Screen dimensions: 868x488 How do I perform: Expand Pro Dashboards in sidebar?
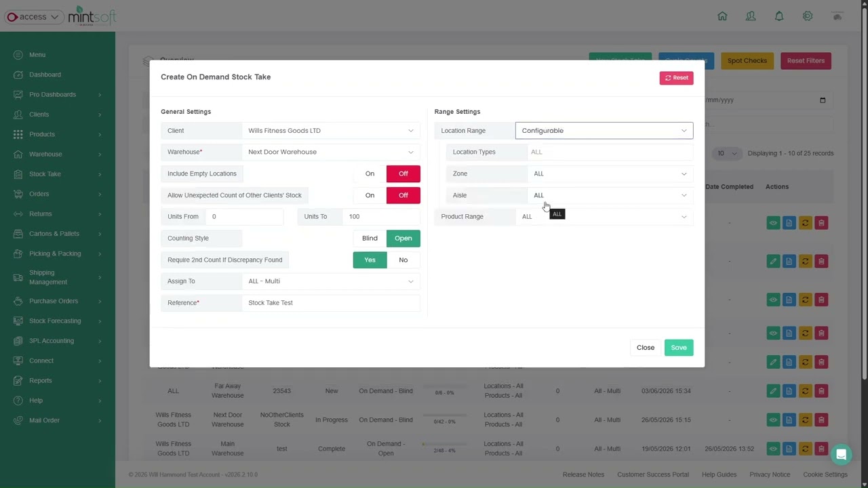pyautogui.click(x=58, y=95)
